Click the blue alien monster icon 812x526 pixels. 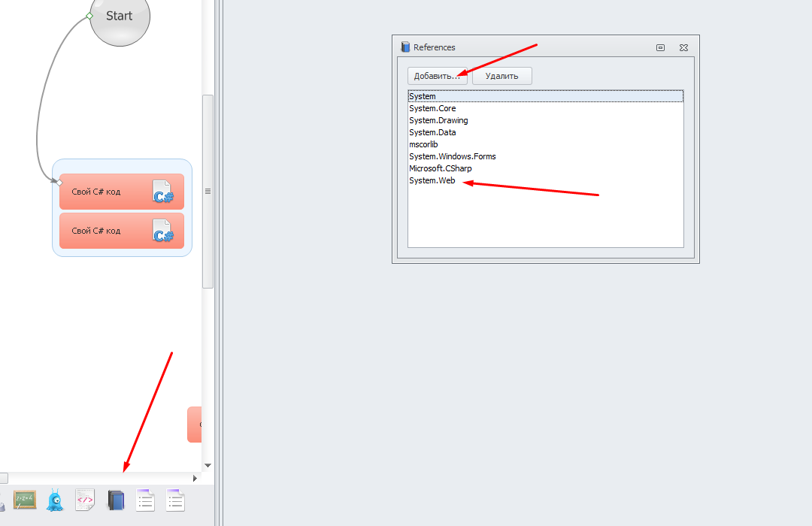[x=55, y=500]
